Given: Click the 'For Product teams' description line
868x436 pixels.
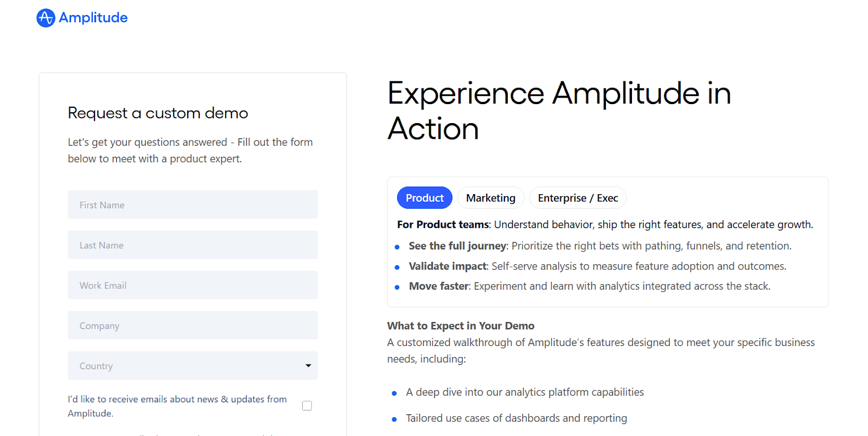Looking at the screenshot, I should click(x=605, y=225).
